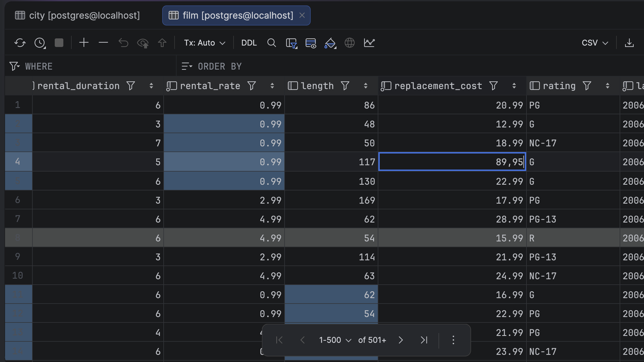The image size is (644, 362).
Task: Switch to the city [postgres@localhost] tab
Action: click(x=77, y=15)
